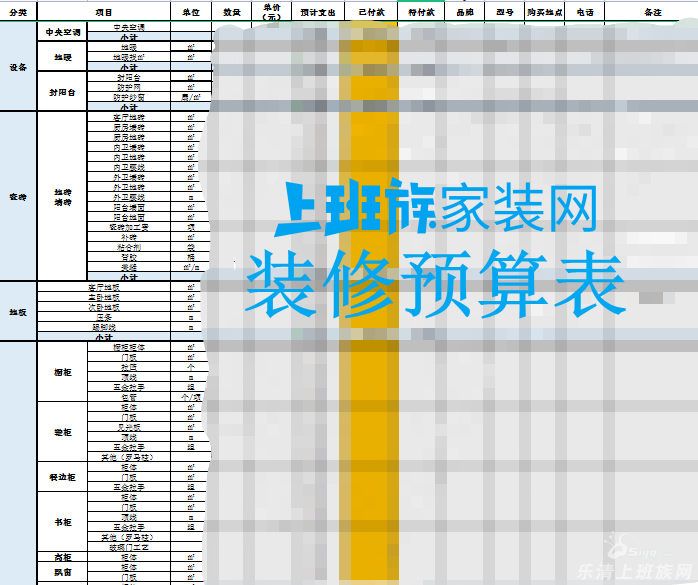
Task: Click the bold 中央空调 group cell
Action: click(x=62, y=32)
